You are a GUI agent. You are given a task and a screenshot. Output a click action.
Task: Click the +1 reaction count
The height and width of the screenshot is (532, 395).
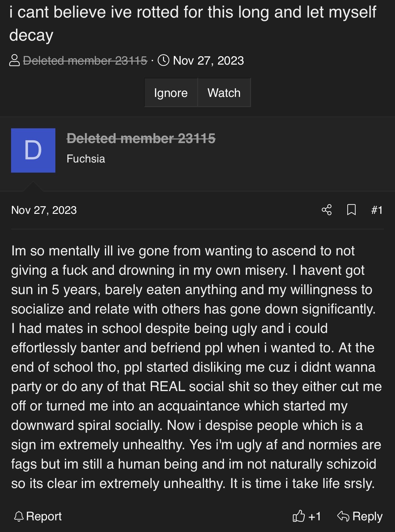tap(314, 516)
